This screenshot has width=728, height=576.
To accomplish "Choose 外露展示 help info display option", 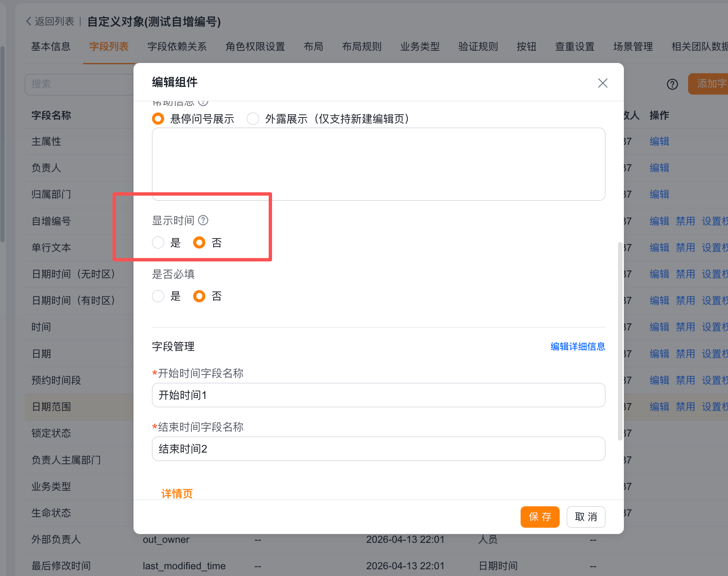I will 253,119.
